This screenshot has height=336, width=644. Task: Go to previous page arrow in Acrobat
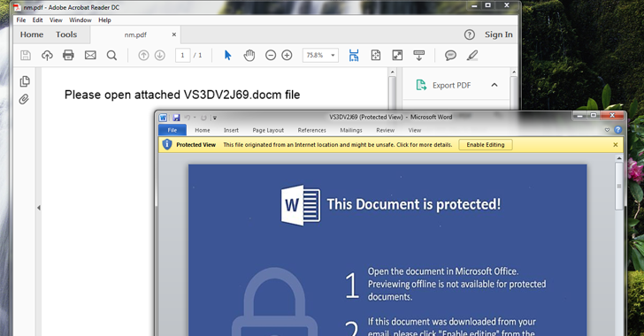pyautogui.click(x=143, y=55)
